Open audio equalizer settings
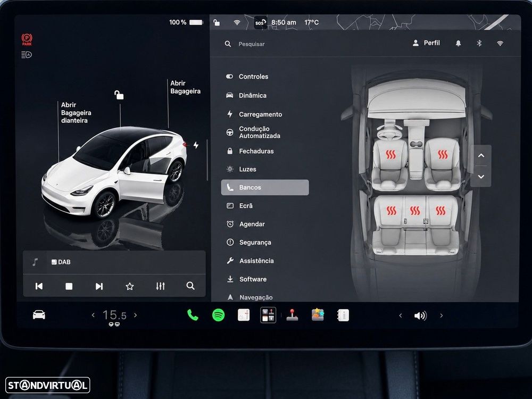Image resolution: width=532 pixels, height=399 pixels. click(161, 286)
